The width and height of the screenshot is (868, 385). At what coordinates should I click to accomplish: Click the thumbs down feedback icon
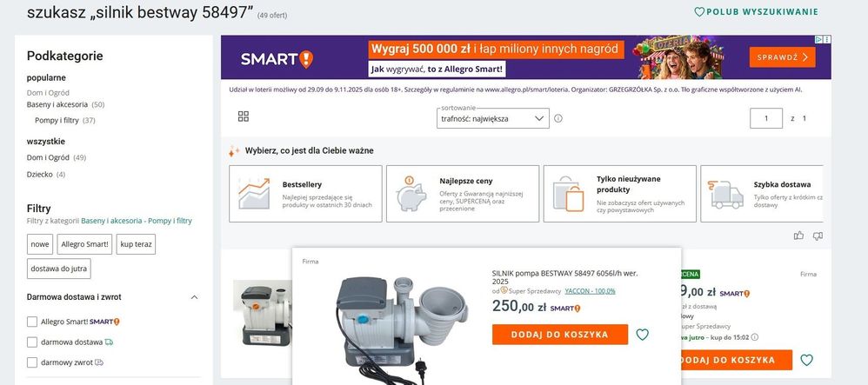tap(818, 236)
